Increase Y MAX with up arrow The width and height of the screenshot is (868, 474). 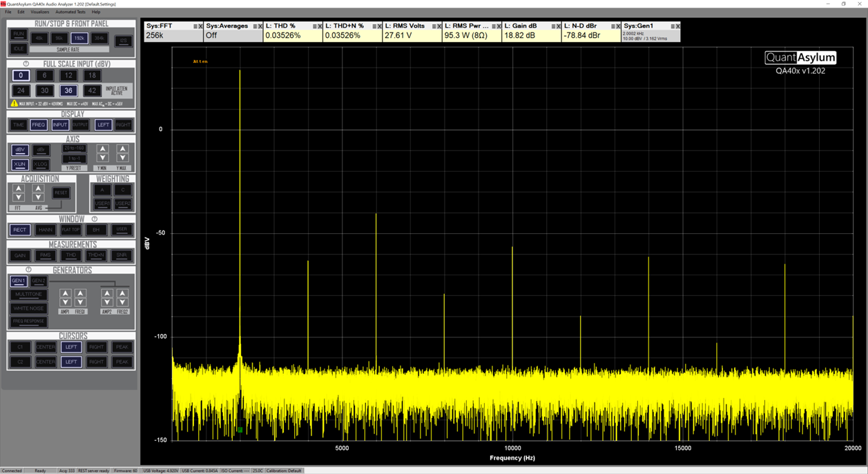(x=122, y=149)
